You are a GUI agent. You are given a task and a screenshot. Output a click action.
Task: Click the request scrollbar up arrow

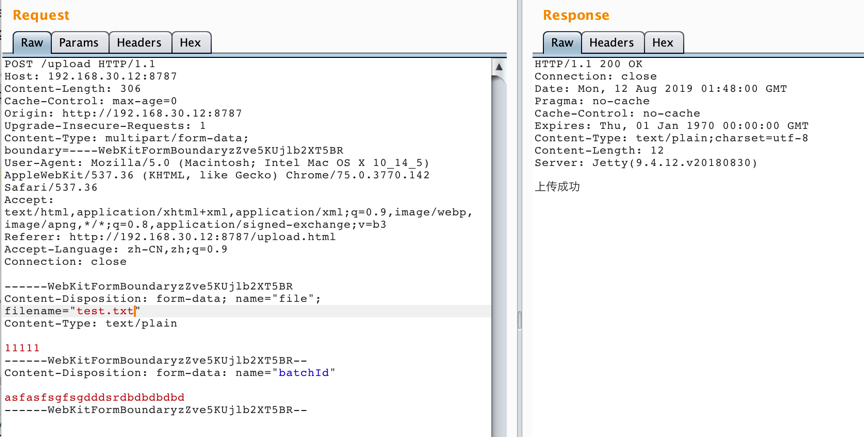pos(499,67)
